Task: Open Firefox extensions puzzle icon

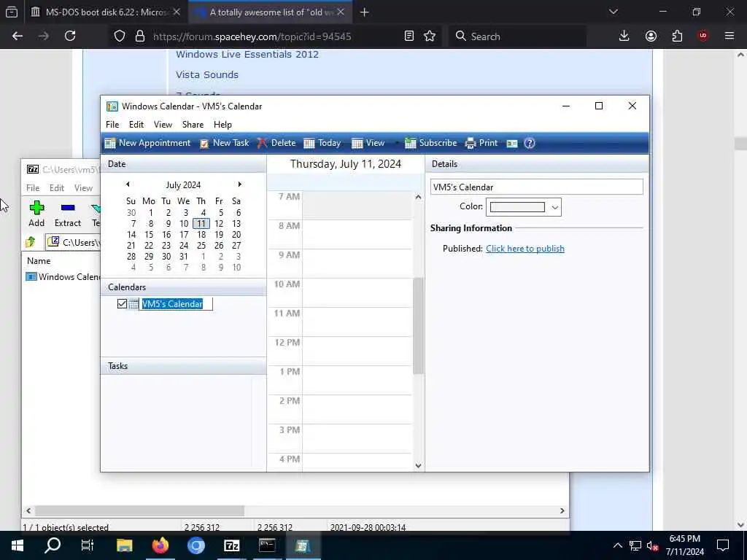Action: 677,36
